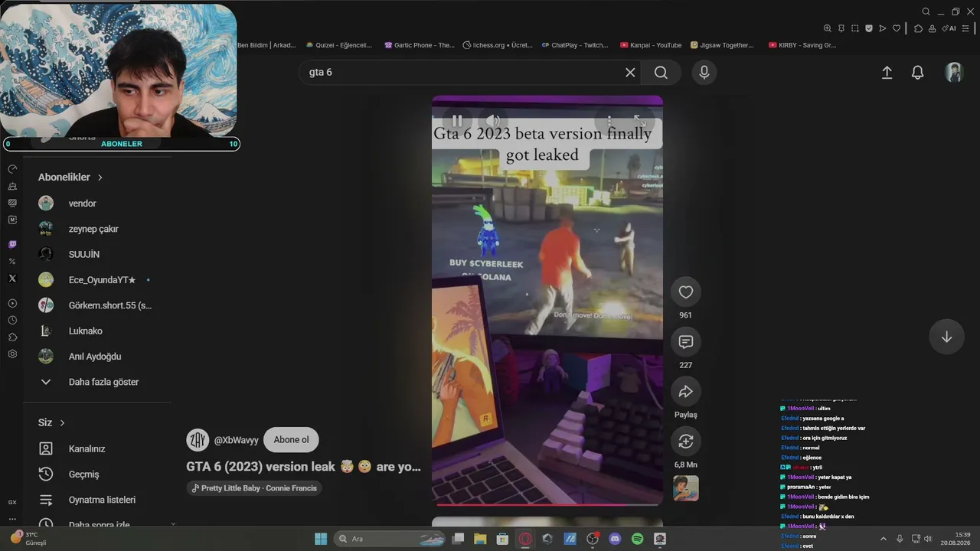Open the @XbWavyy channel link

click(236, 440)
